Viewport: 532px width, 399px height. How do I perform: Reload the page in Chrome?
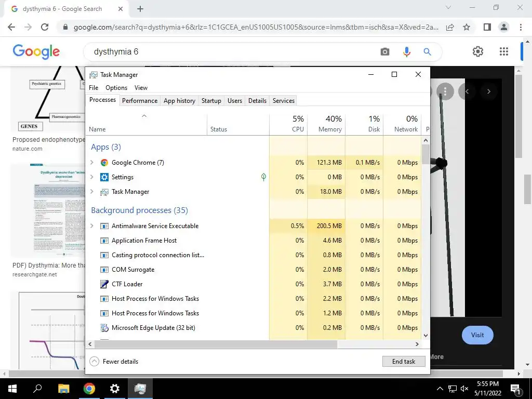pyautogui.click(x=45, y=27)
